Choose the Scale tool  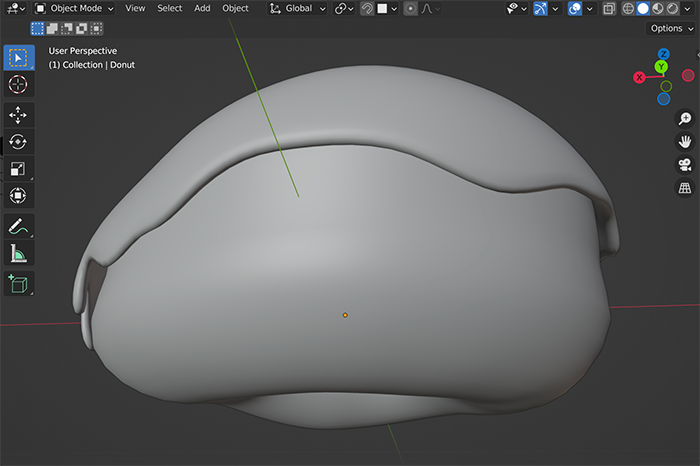[x=19, y=169]
